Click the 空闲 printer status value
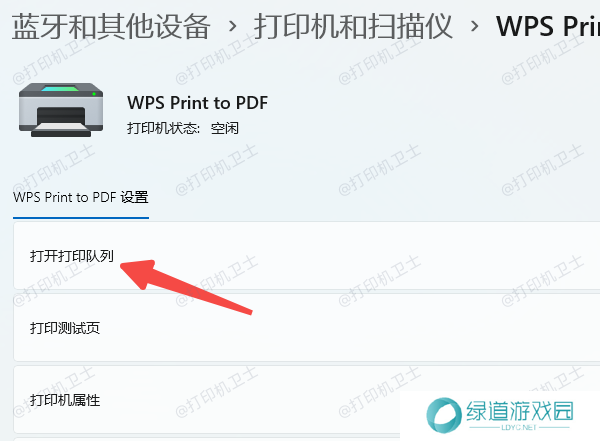The height and width of the screenshot is (441, 600). pos(225,128)
